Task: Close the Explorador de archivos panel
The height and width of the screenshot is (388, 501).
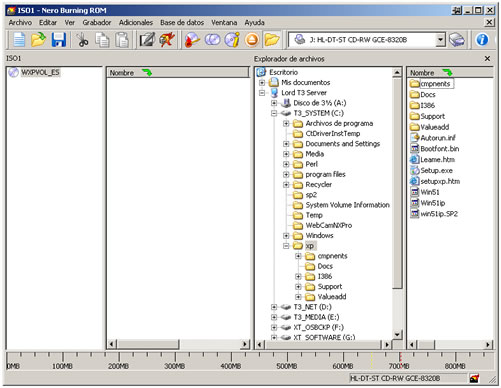Action: point(487,58)
